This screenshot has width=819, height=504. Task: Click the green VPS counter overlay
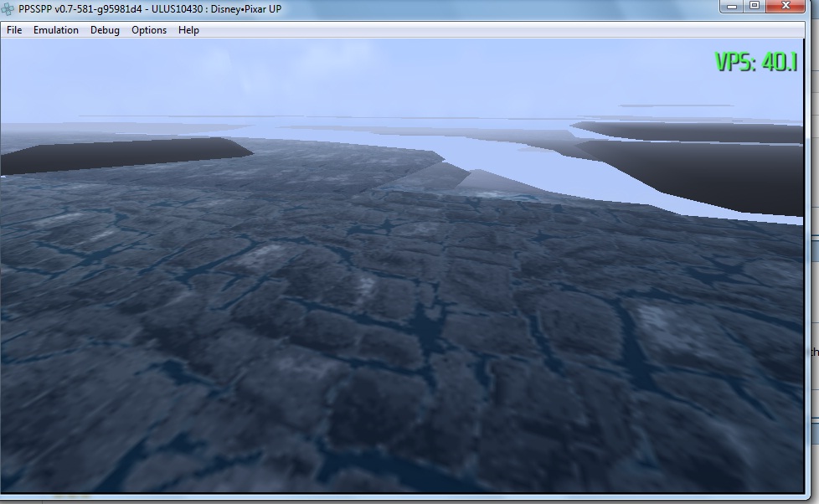755,62
